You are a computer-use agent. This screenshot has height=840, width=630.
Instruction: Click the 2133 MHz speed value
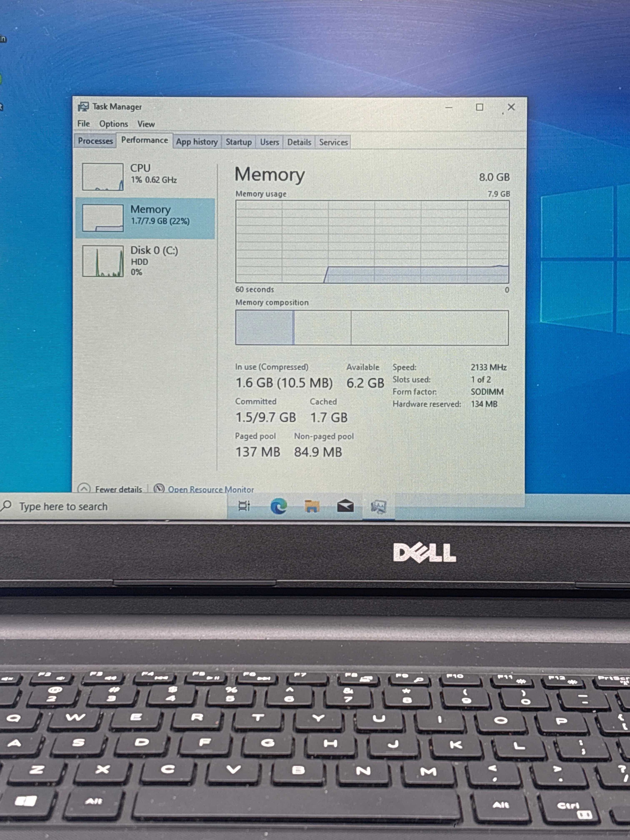pyautogui.click(x=489, y=367)
